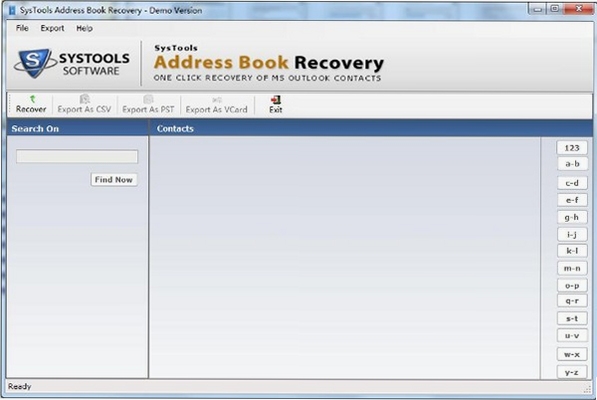597x400 pixels.
Task: Open the File menu
Action: coord(22,28)
